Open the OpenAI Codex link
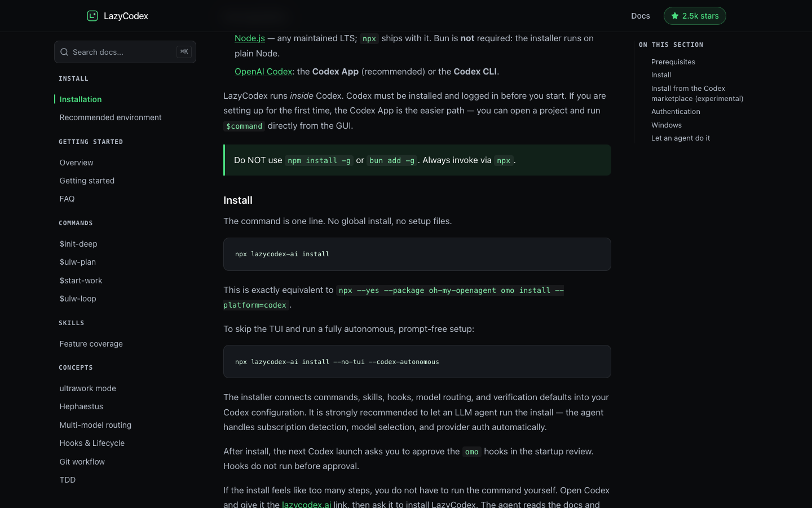 [x=263, y=72]
